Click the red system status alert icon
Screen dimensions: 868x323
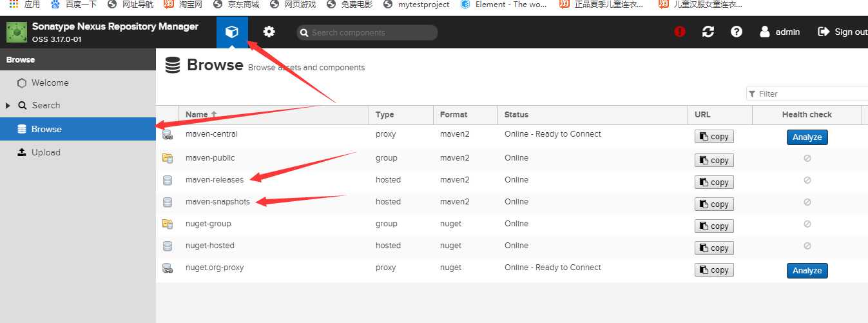(x=680, y=32)
